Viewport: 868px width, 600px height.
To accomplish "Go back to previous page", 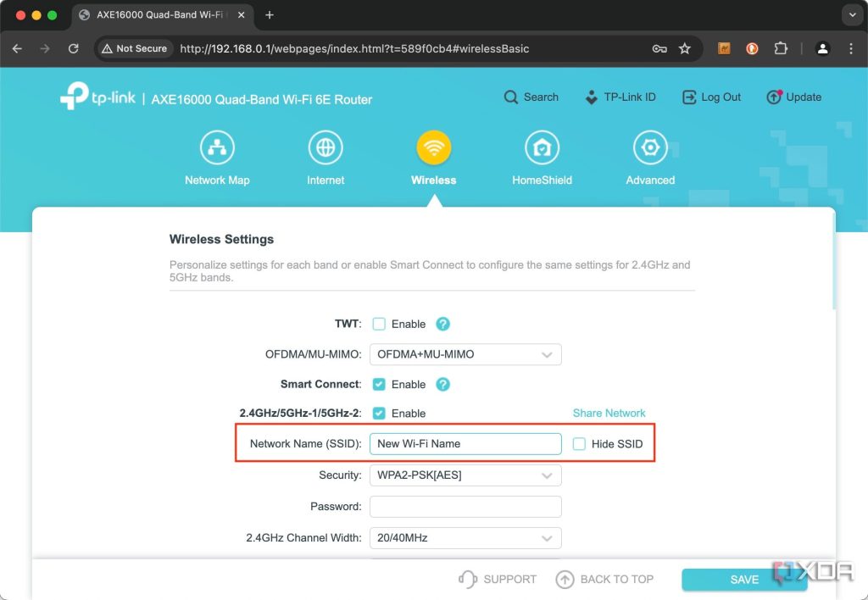I will (17, 48).
